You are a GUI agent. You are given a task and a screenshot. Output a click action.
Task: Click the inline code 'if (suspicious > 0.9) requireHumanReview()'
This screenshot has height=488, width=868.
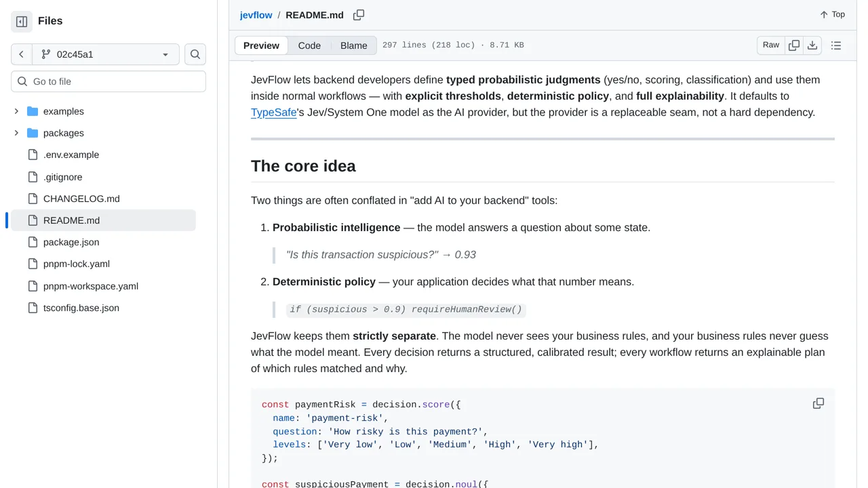[406, 309]
